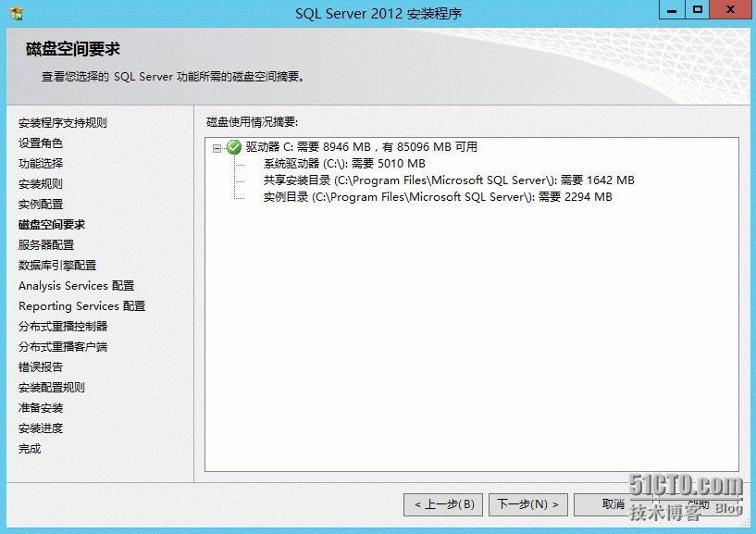Click the 完成 step
Screen dimensions: 756x534
30,449
